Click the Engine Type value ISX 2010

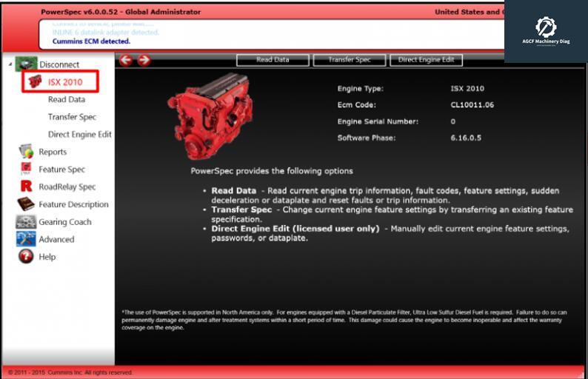click(467, 89)
